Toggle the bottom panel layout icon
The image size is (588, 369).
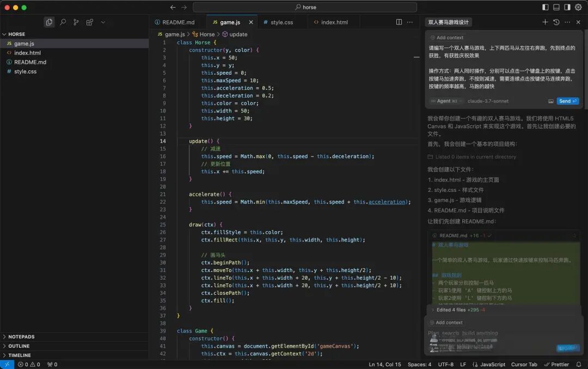[x=556, y=7]
